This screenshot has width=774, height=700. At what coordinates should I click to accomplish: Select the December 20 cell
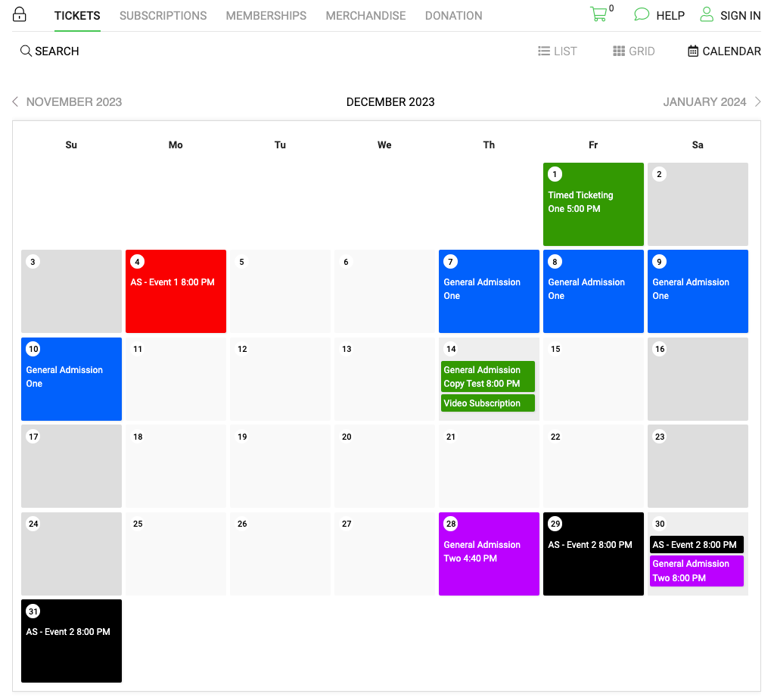click(x=384, y=466)
